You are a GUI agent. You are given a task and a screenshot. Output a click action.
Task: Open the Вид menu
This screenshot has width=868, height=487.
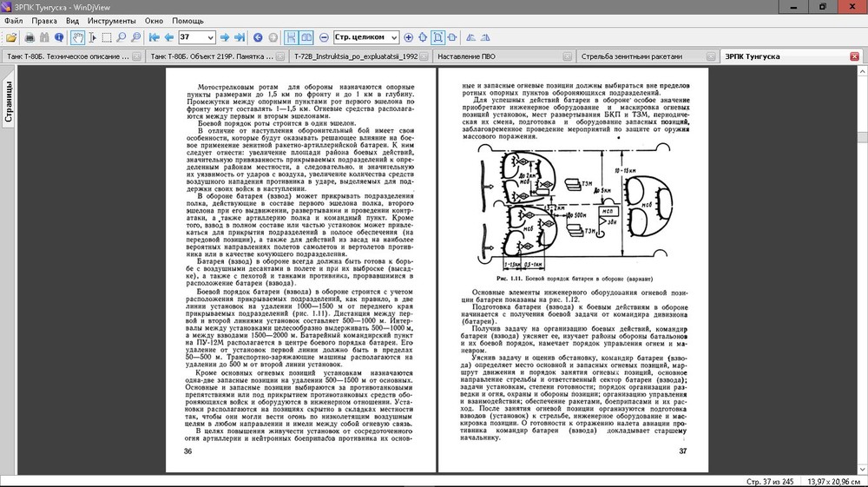click(x=73, y=21)
